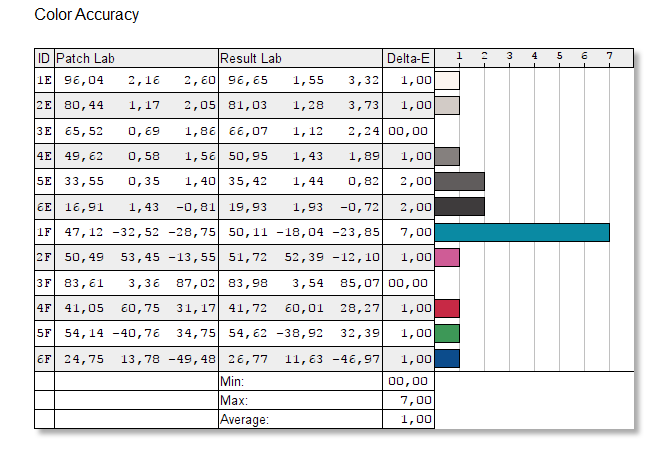668x449 pixels.
Task: Click the Min label in summary rows
Action: tap(231, 382)
